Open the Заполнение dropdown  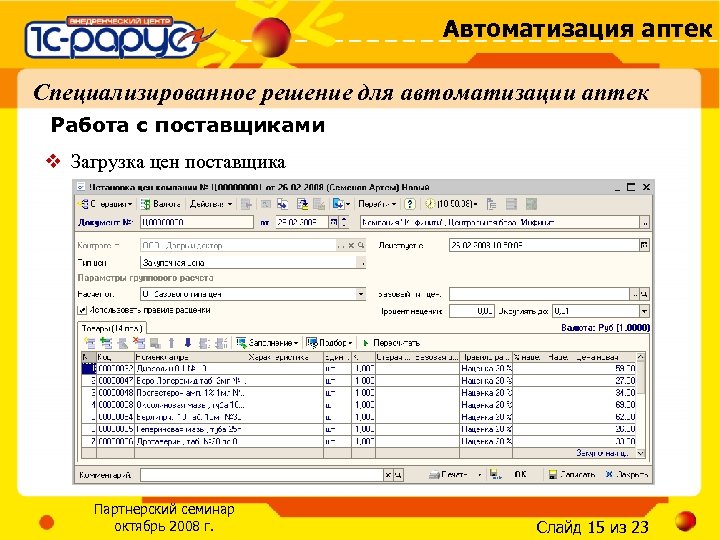pyautogui.click(x=267, y=343)
